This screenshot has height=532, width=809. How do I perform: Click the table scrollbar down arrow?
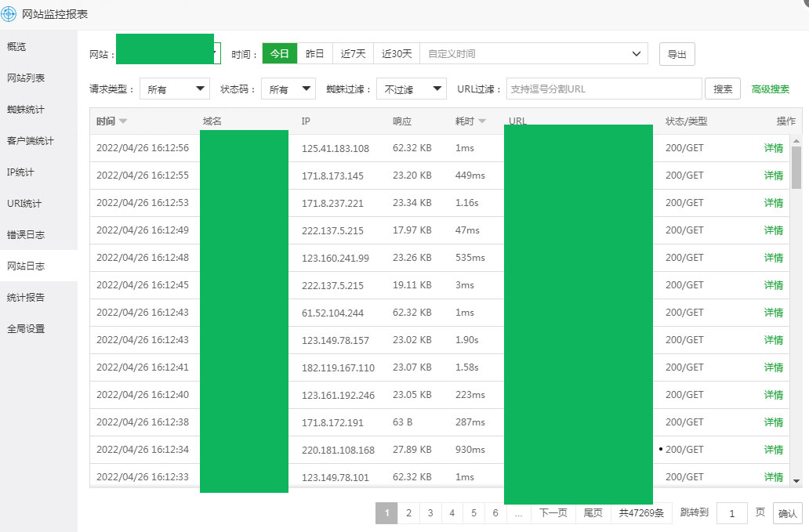pyautogui.click(x=796, y=481)
